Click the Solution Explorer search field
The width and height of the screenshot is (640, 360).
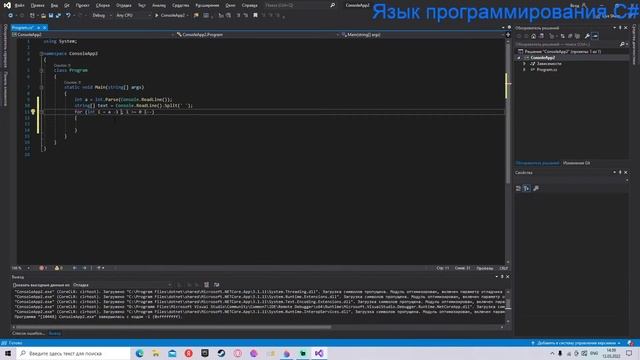tap(571, 44)
